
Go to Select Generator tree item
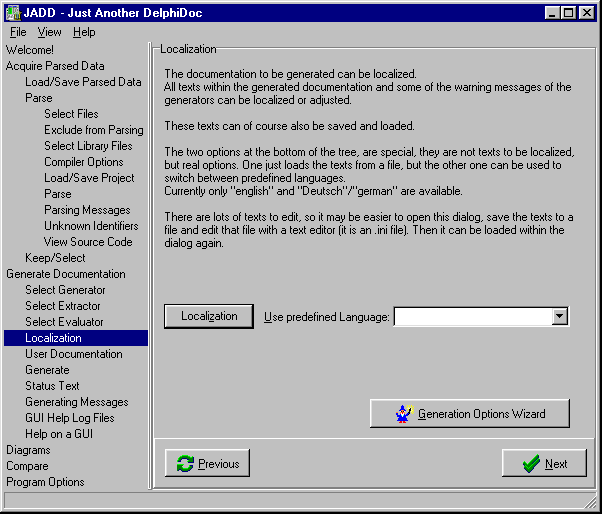(65, 290)
